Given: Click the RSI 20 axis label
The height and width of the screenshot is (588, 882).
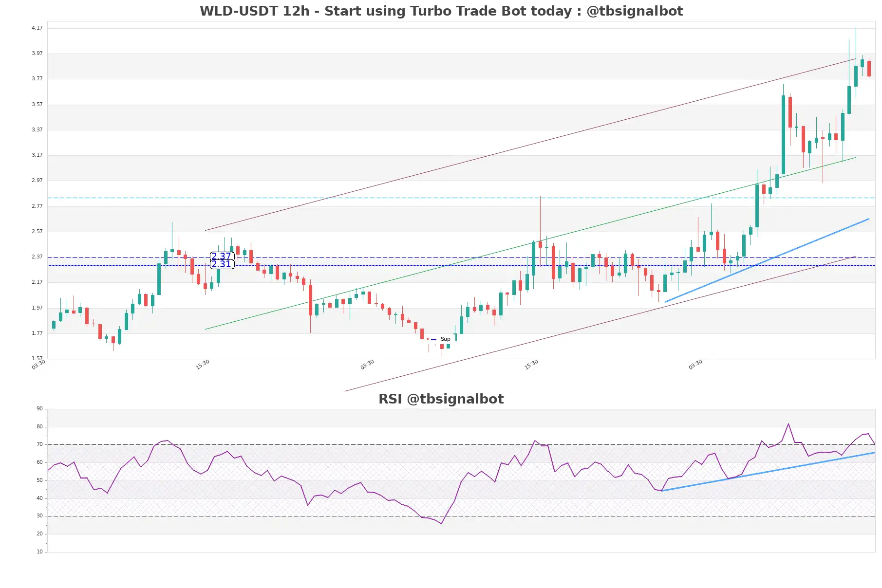Looking at the screenshot, I should (39, 533).
